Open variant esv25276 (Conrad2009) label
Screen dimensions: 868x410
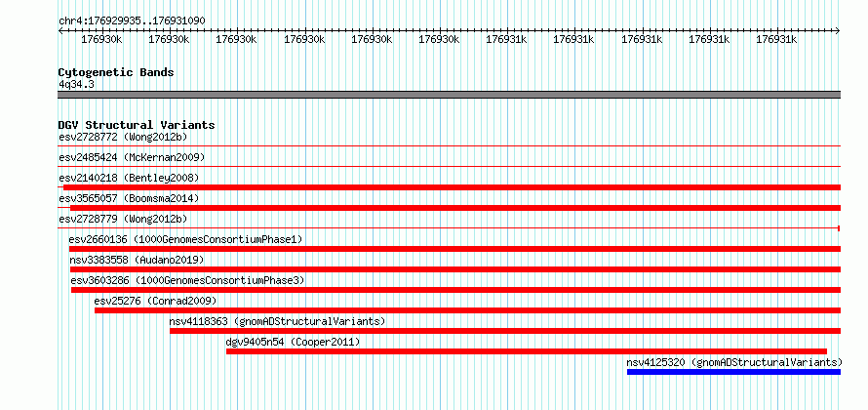coord(155,301)
